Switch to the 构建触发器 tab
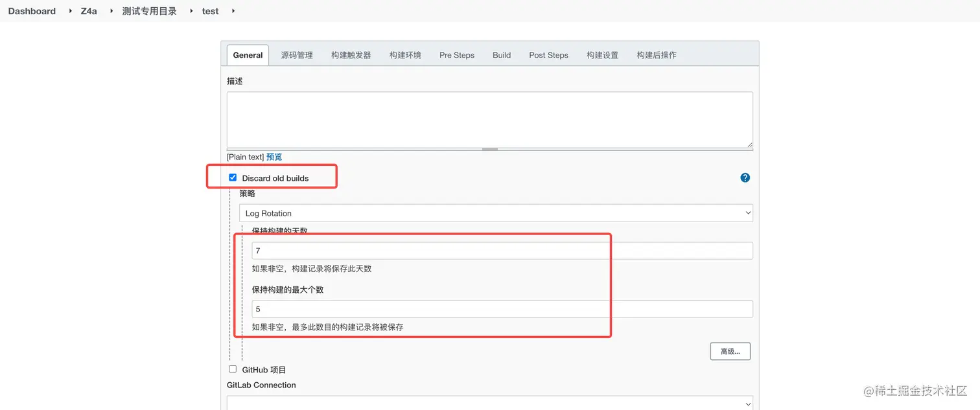This screenshot has height=410, width=980. coord(351,55)
